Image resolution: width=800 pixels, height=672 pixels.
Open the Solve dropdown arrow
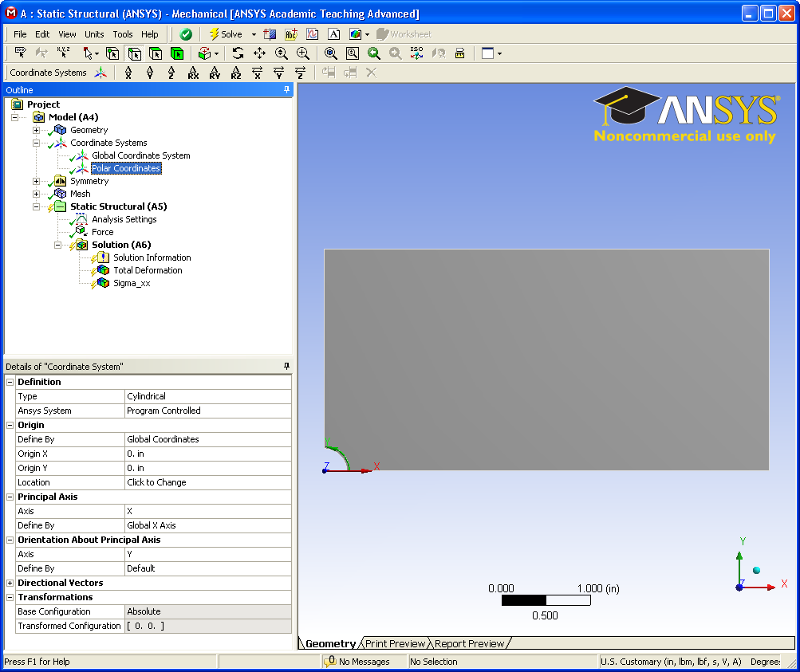254,34
